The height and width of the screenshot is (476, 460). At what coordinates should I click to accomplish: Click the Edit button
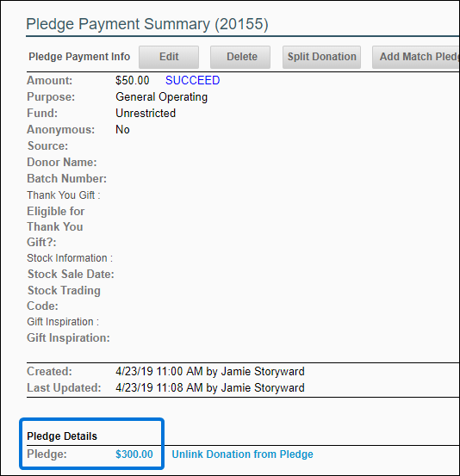169,57
